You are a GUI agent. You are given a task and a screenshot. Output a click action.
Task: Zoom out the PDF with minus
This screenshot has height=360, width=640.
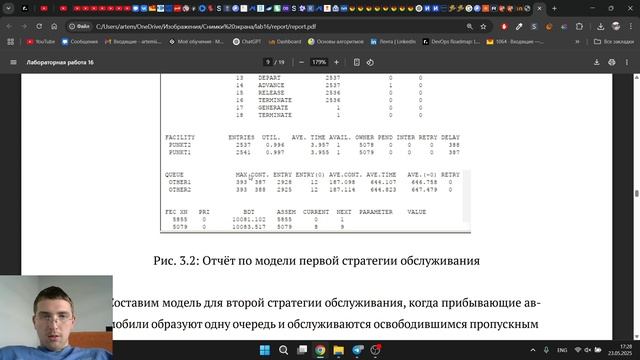[x=301, y=62]
